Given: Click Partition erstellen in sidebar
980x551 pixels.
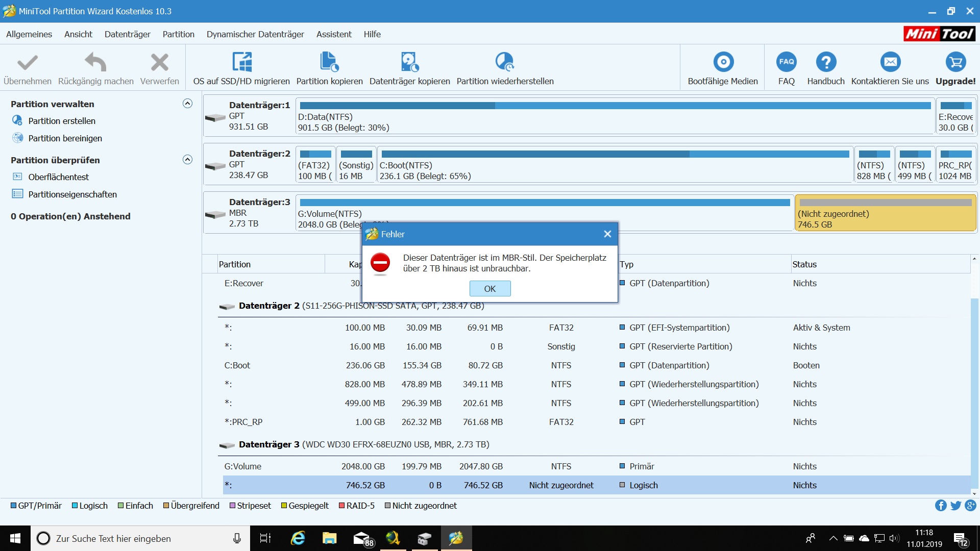Looking at the screenshot, I should coord(61,121).
